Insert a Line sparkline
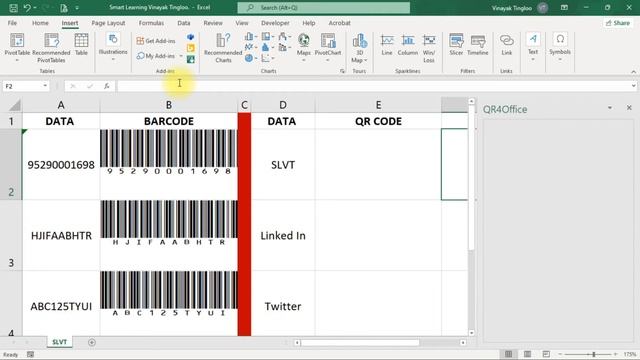Viewport: 640px width, 360px height. pos(387,45)
